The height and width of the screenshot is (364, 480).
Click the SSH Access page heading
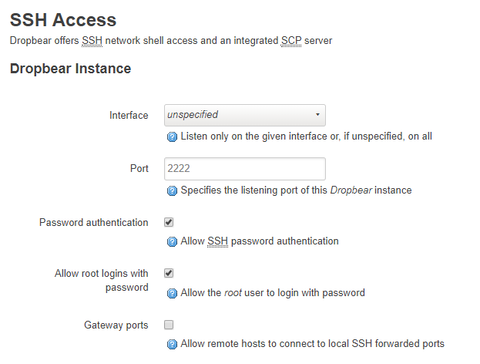pos(63,20)
